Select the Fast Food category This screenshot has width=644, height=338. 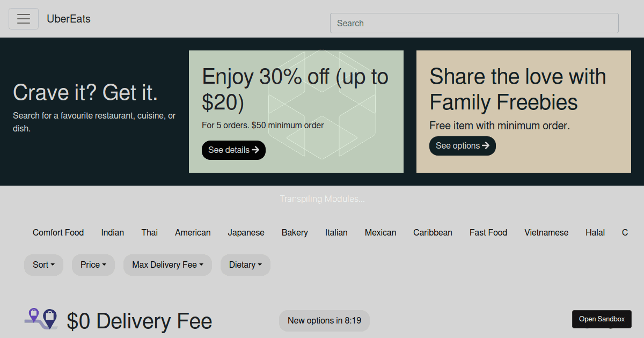(488, 232)
